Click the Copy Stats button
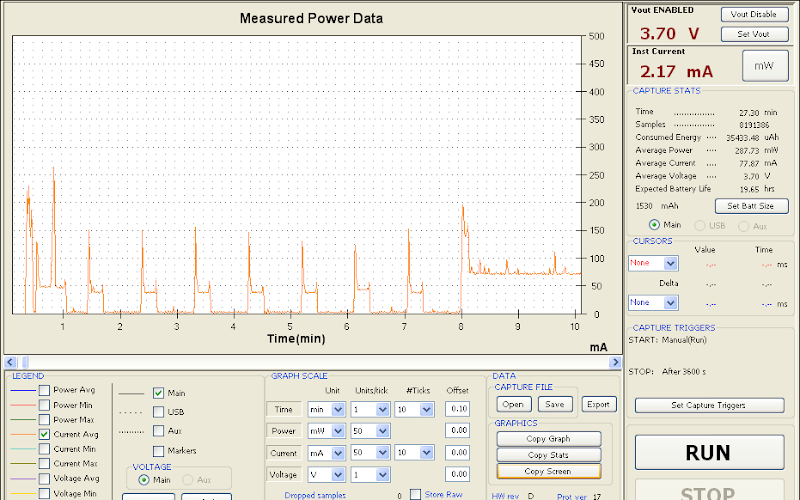Viewport: 800px width, 500px height. [x=549, y=455]
